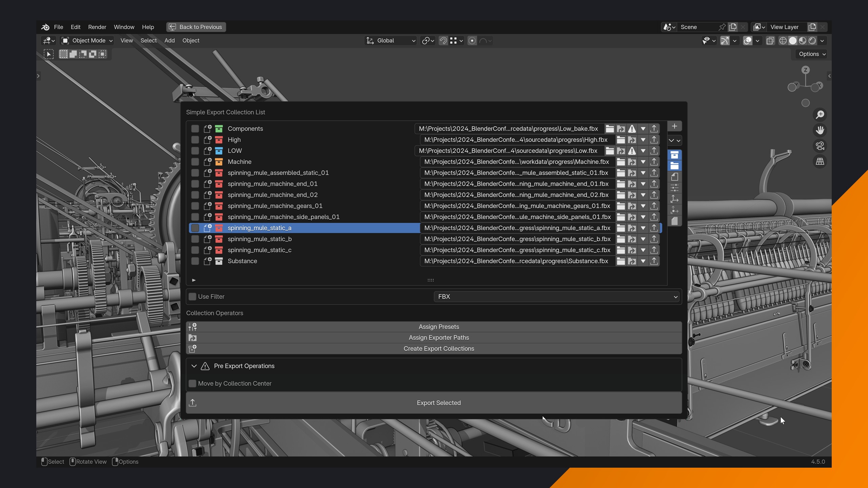868x488 pixels.
Task: Click the Machine.fbx file path field
Action: [516, 162]
